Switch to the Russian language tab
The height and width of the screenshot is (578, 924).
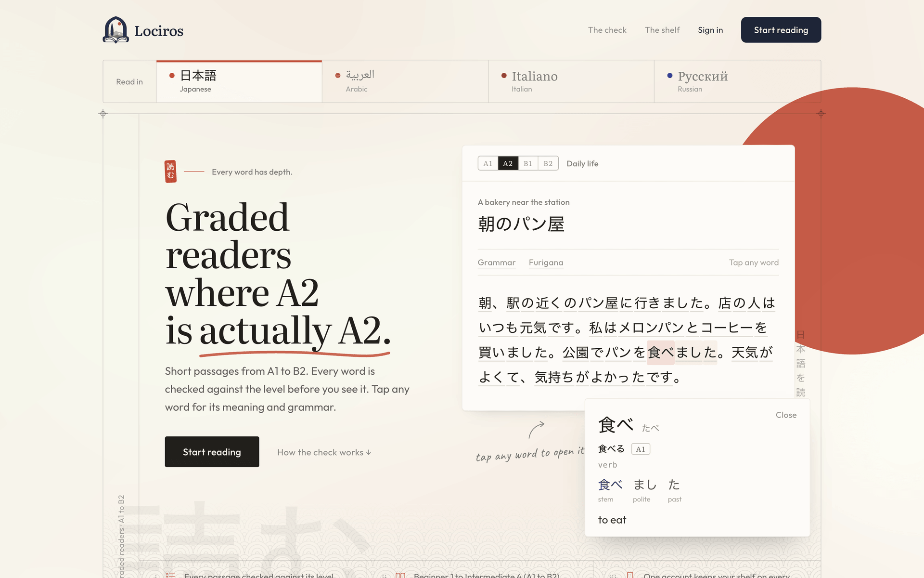(737, 81)
